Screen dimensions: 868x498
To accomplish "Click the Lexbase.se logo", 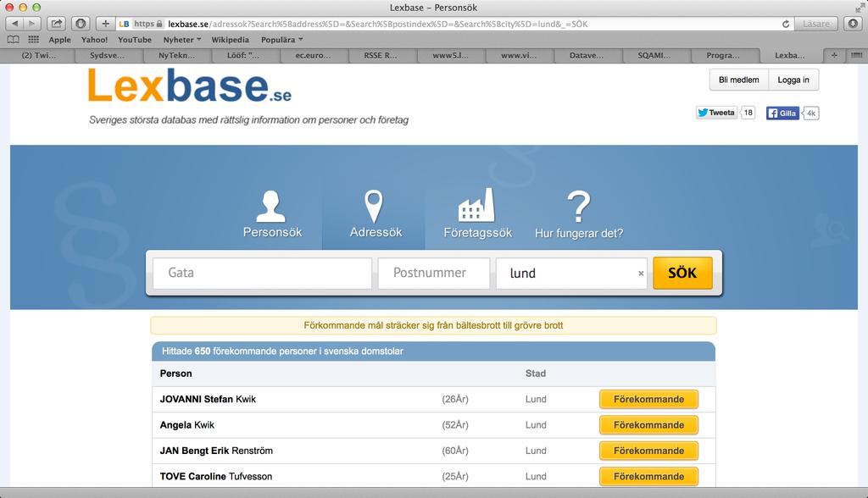I will [x=189, y=86].
